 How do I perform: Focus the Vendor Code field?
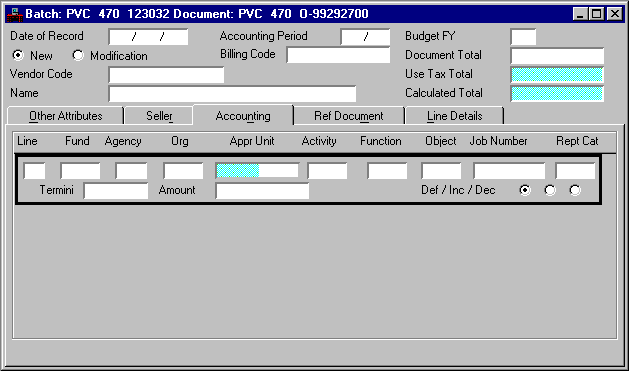point(166,75)
